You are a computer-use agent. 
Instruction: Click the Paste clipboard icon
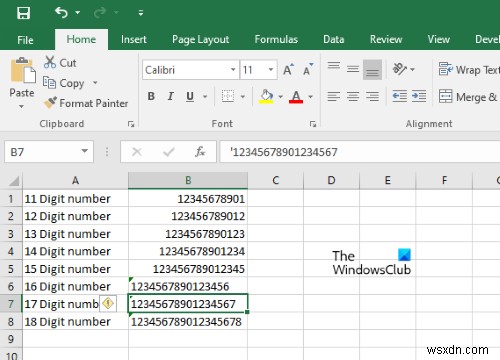coord(22,70)
